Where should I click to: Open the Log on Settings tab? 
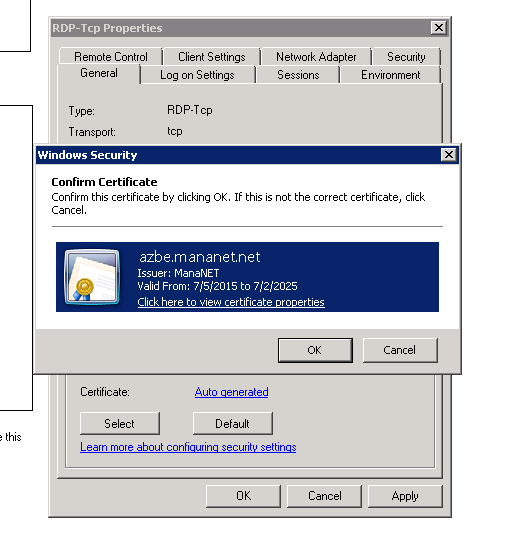click(x=197, y=75)
